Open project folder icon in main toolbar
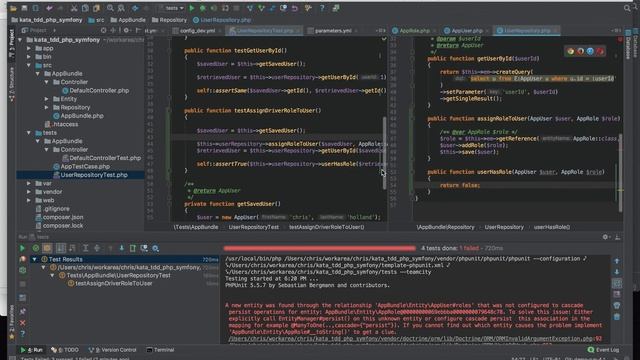Image resolution: width=640 pixels, height=360 pixels. tap(13, 8)
